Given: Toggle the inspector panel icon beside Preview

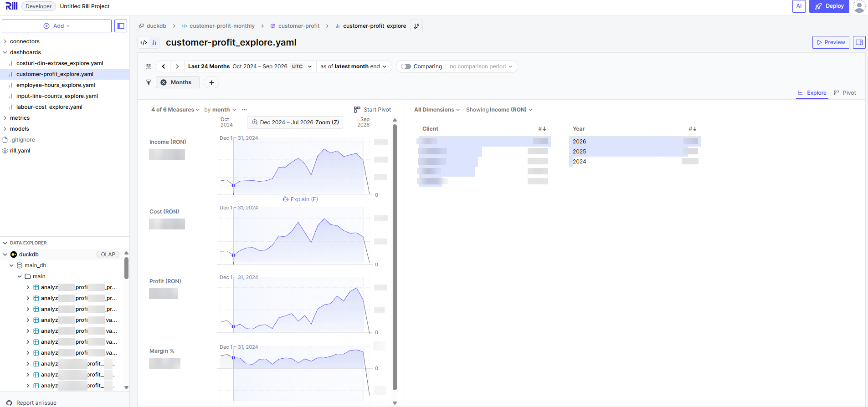Looking at the screenshot, I should pyautogui.click(x=859, y=42).
